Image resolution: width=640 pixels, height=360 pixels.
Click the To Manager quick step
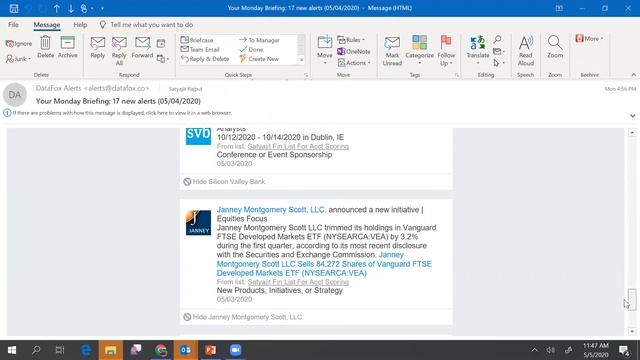click(260, 40)
